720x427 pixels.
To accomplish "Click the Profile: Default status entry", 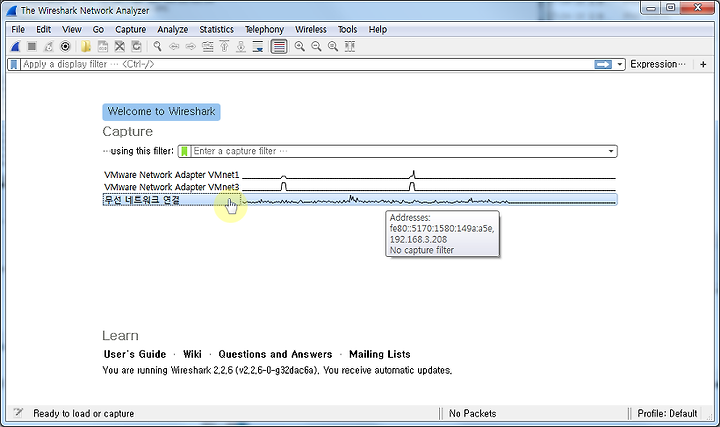I will click(x=667, y=413).
